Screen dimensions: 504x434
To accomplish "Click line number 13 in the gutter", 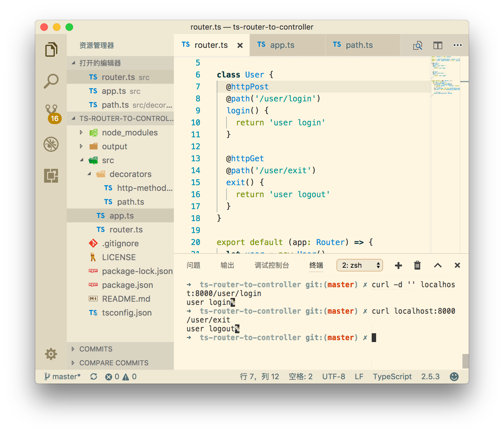I will (x=196, y=158).
